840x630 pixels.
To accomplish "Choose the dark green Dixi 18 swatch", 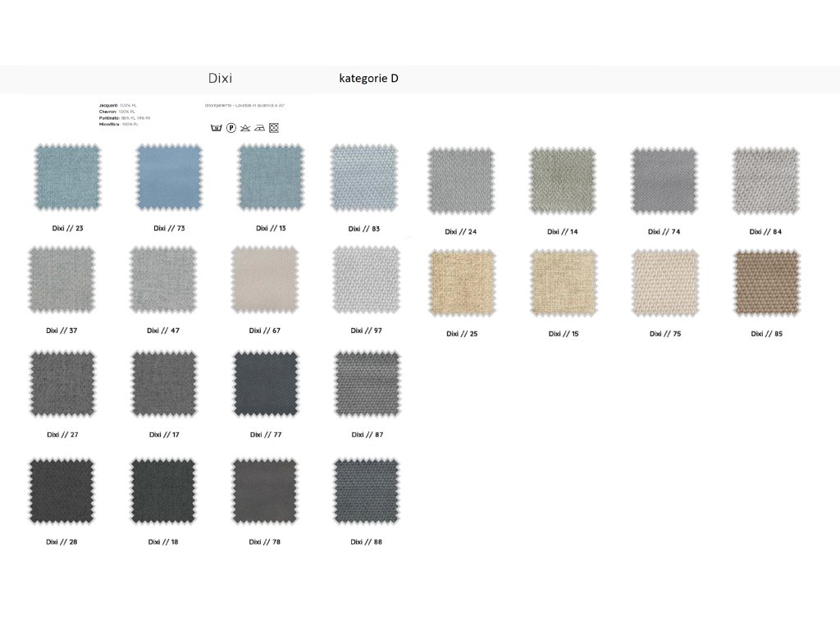I will [x=163, y=491].
